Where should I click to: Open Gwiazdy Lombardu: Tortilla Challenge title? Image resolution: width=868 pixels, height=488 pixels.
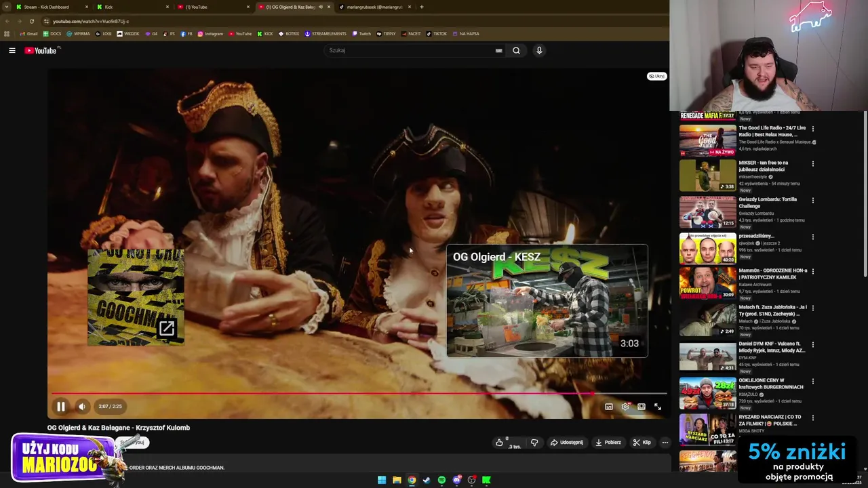tap(768, 202)
